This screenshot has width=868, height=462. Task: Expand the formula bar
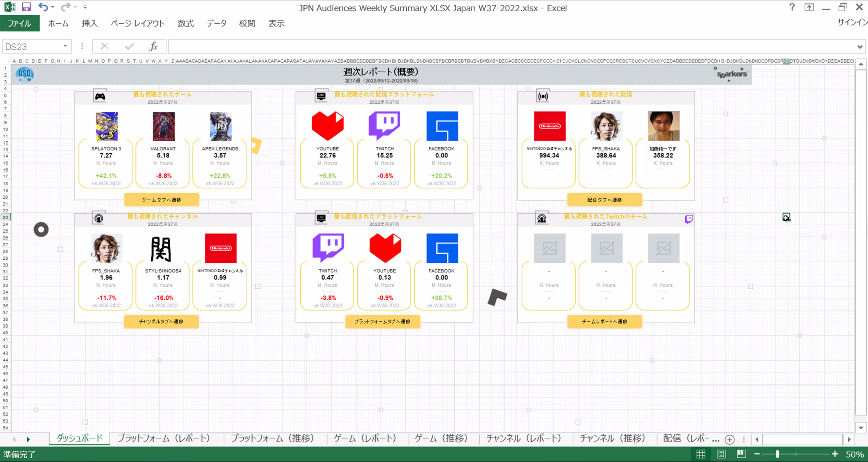(860, 47)
